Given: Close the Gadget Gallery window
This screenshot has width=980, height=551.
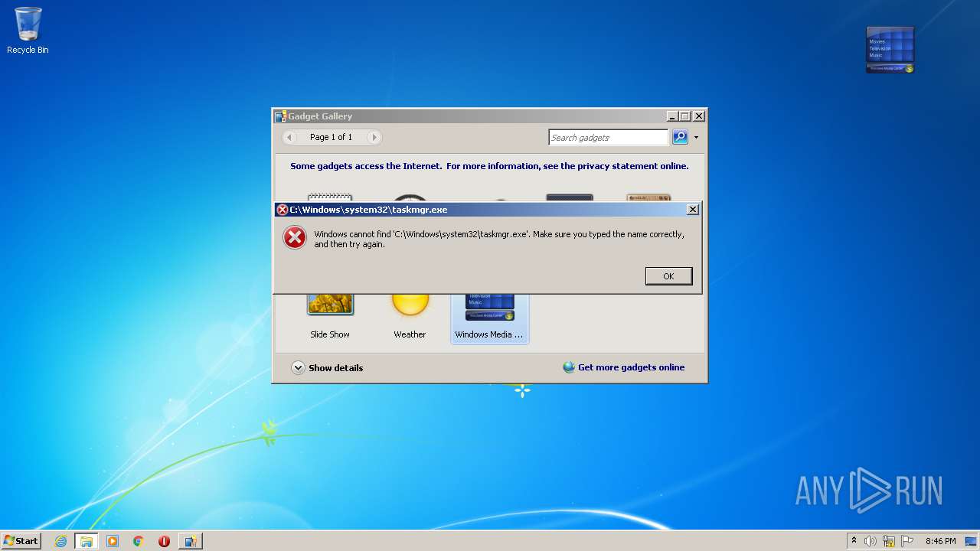Looking at the screenshot, I should [698, 116].
